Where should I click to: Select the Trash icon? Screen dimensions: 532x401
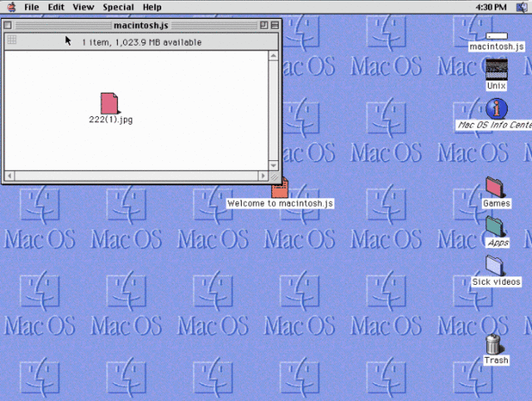494,344
